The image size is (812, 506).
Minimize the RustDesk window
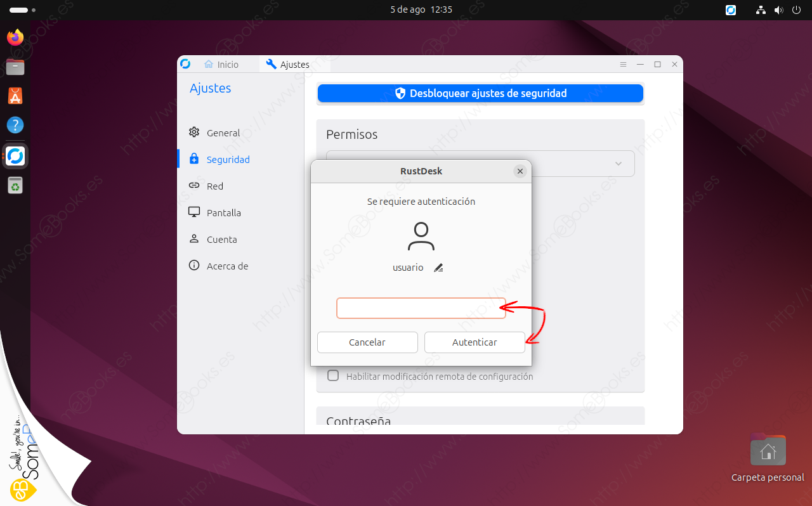pyautogui.click(x=641, y=65)
